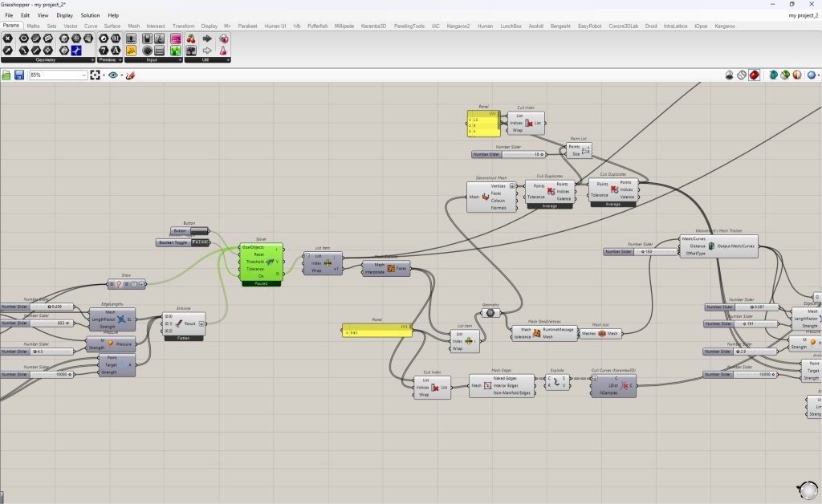The height and width of the screenshot is (504, 822).
Task: Click the Button component on the canvas
Action: tap(189, 230)
